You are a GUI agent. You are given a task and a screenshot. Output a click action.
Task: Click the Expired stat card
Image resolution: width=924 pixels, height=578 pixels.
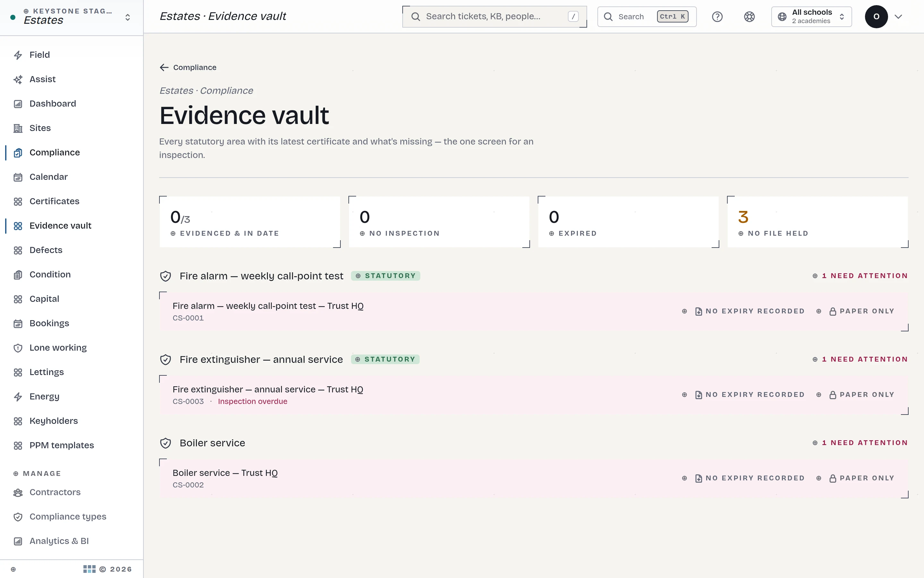[629, 222]
